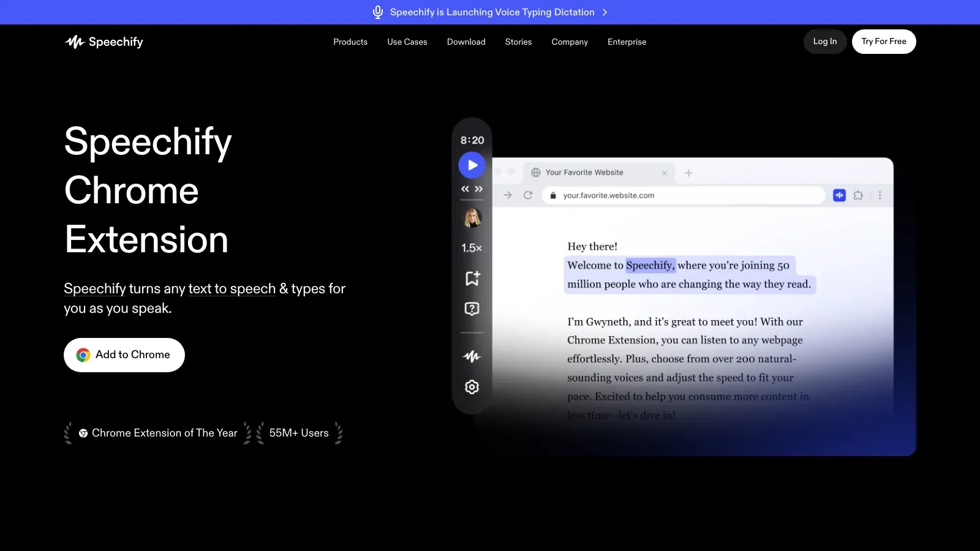Click the Log In button
Screen dimensions: 980x551
[x=825, y=42]
